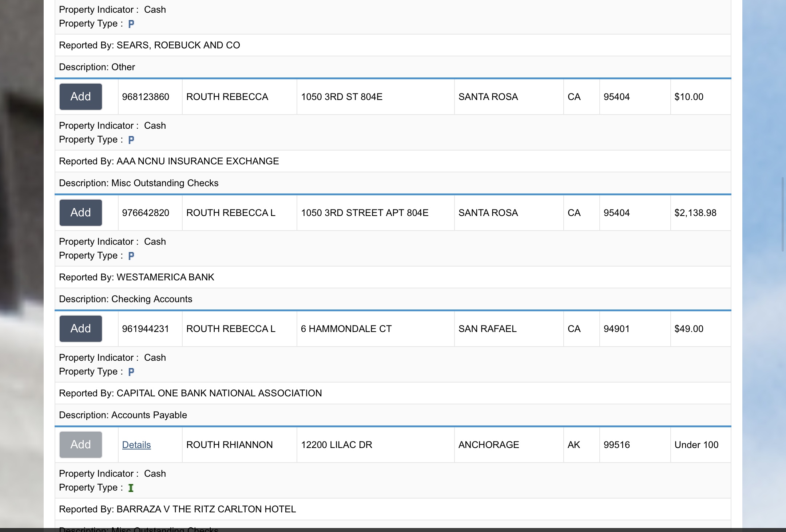
Task: Add property 976642820 to claim
Action: 80,213
